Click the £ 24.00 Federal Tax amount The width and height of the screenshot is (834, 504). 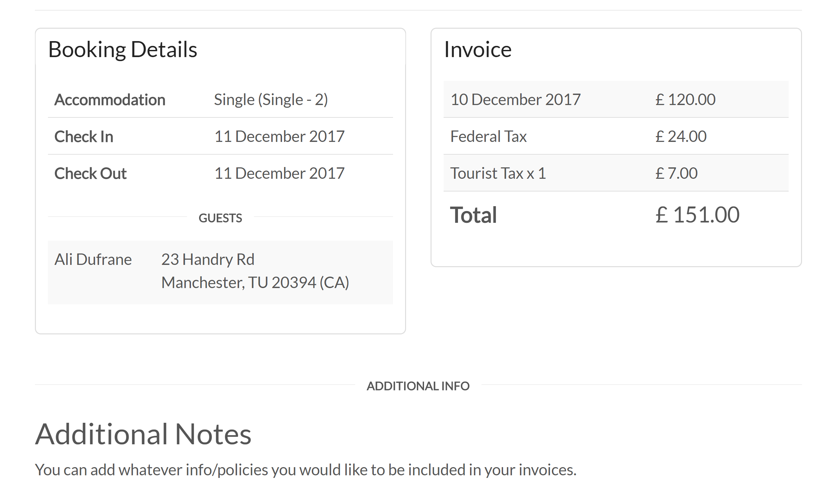[681, 136]
